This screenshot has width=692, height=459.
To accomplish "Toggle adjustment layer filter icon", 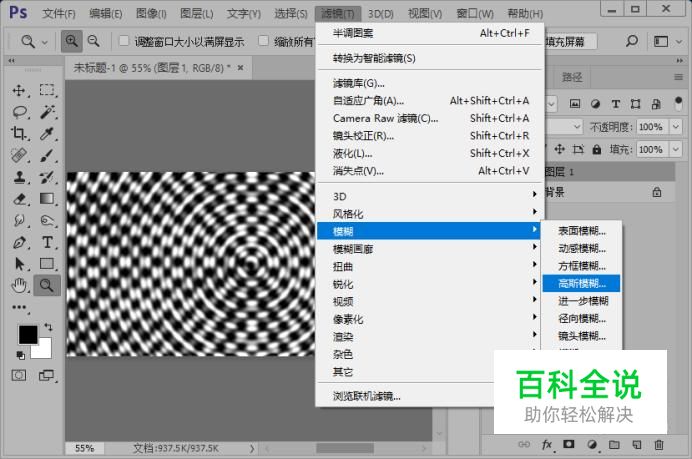I will (x=595, y=104).
